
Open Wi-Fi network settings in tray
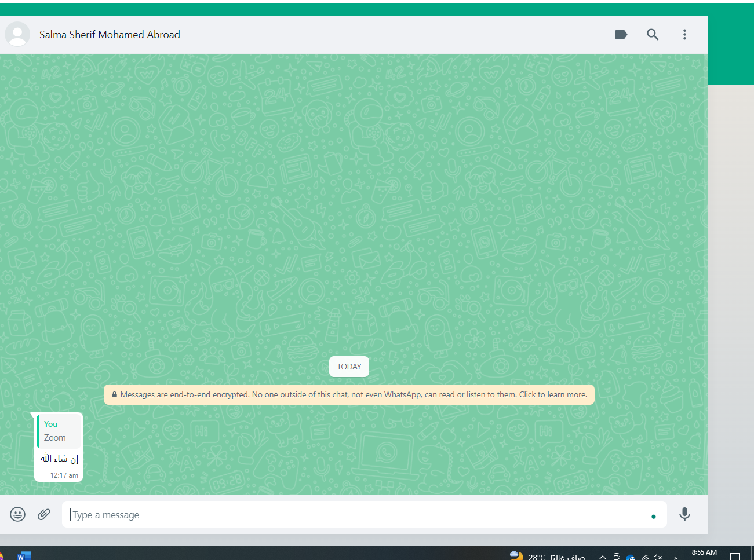(x=645, y=557)
